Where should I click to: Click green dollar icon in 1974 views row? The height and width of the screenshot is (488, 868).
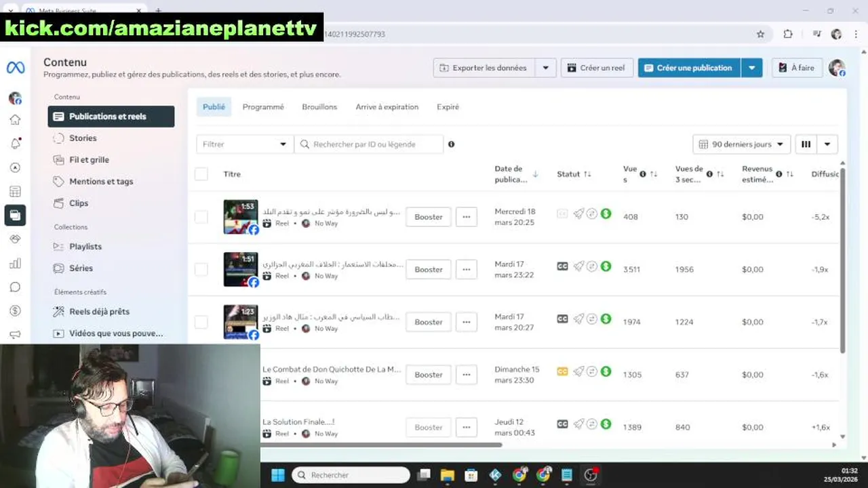[606, 319]
